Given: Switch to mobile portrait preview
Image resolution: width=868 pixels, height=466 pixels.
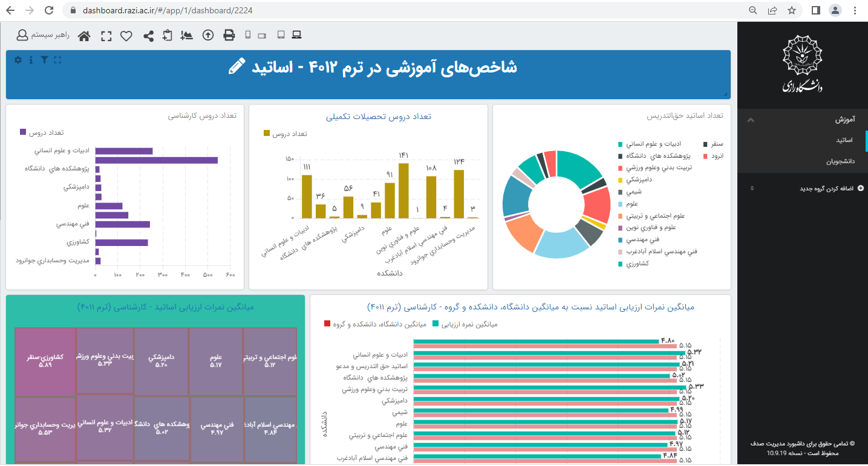Looking at the screenshot, I should pos(248,35).
